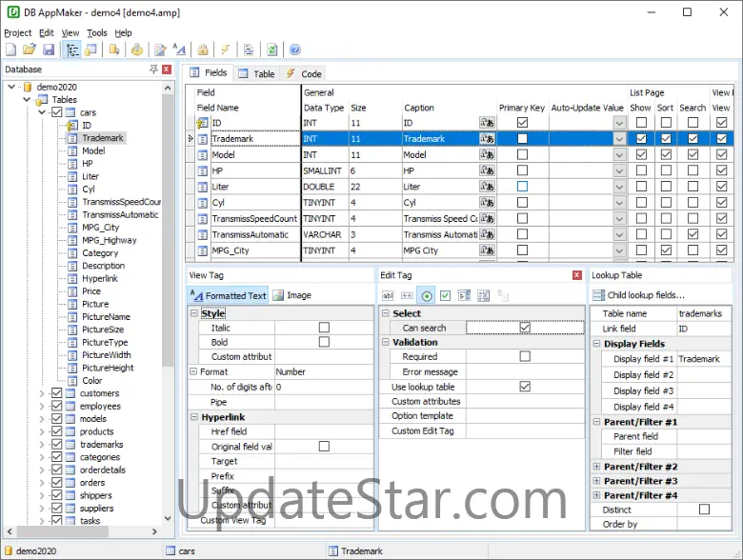Click the synchronize database toolbar icon

[114, 50]
